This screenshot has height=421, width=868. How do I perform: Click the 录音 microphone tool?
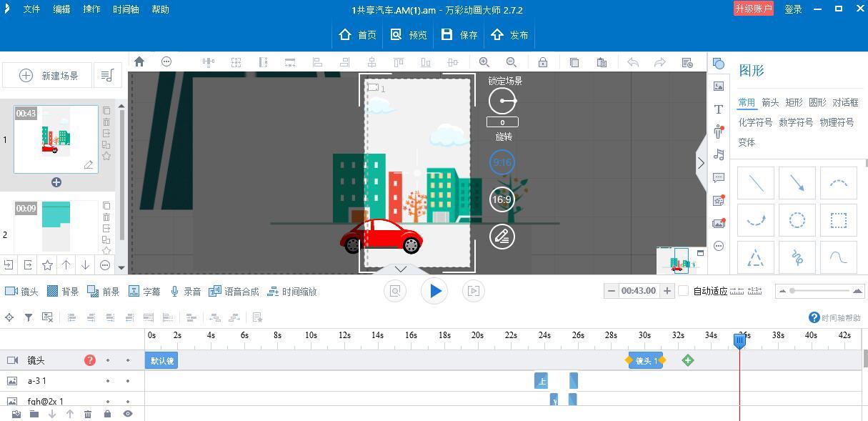point(185,292)
